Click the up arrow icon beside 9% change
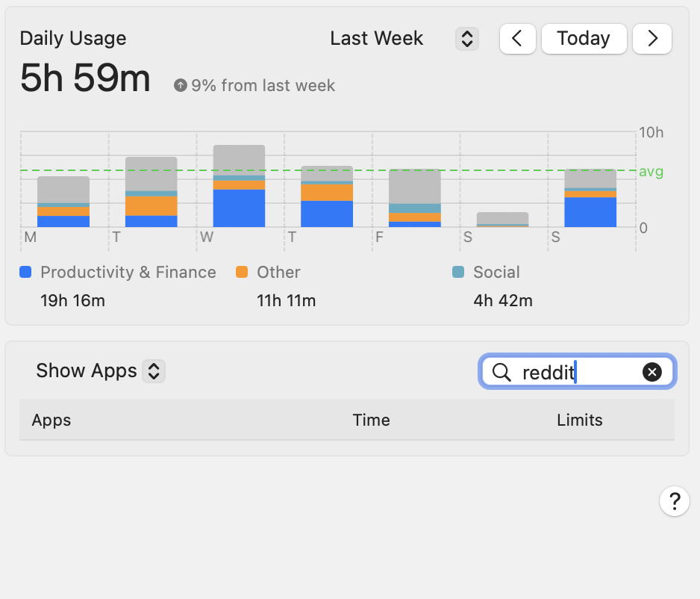The image size is (700, 599). tap(180, 86)
